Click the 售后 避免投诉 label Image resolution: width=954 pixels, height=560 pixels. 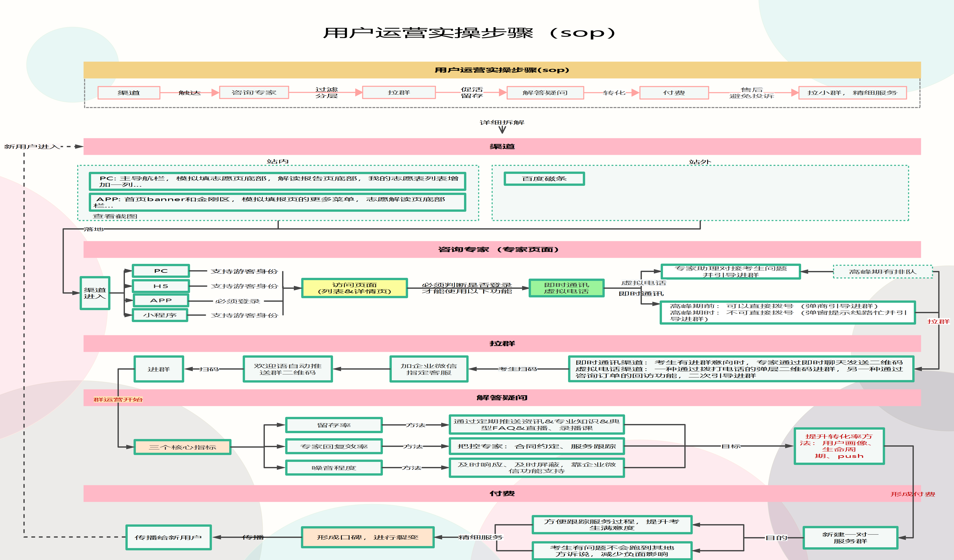tap(752, 93)
